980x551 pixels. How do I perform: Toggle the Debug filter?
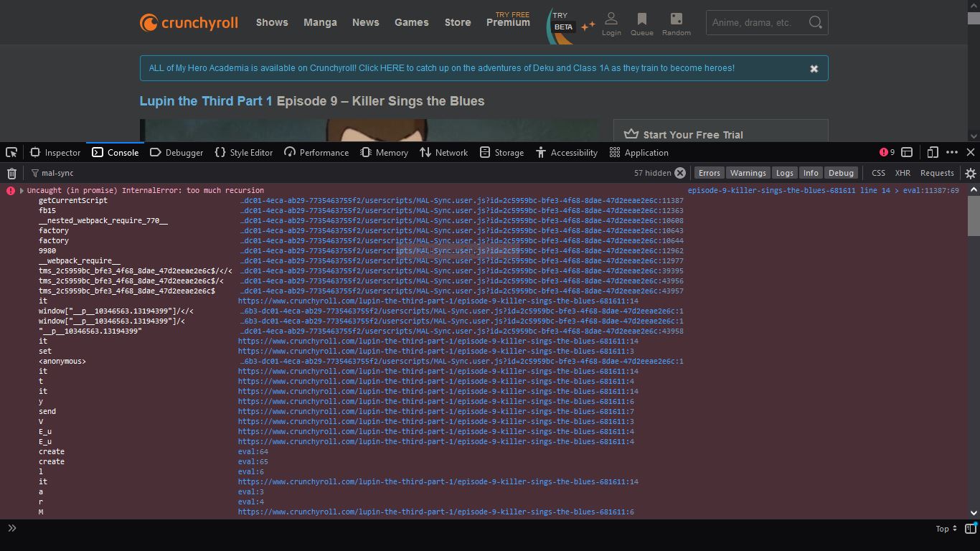click(x=841, y=173)
